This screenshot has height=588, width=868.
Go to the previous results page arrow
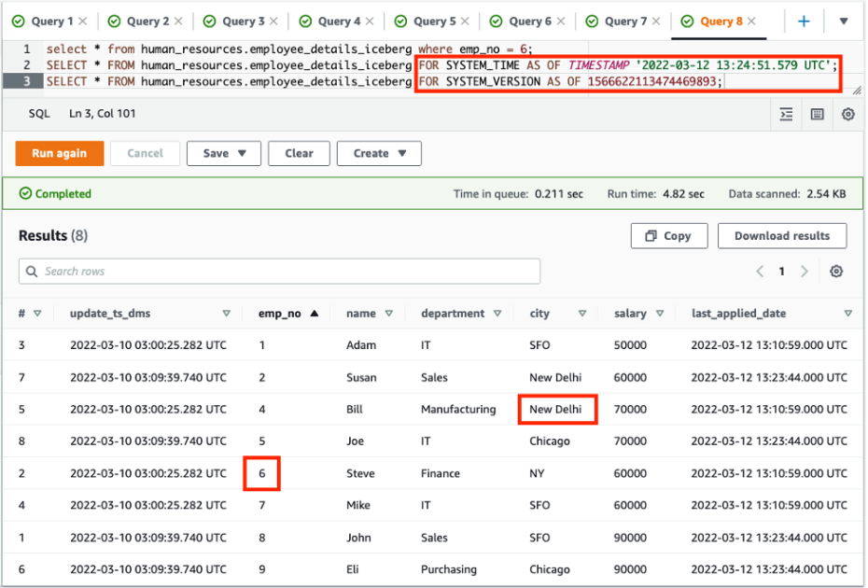click(760, 272)
